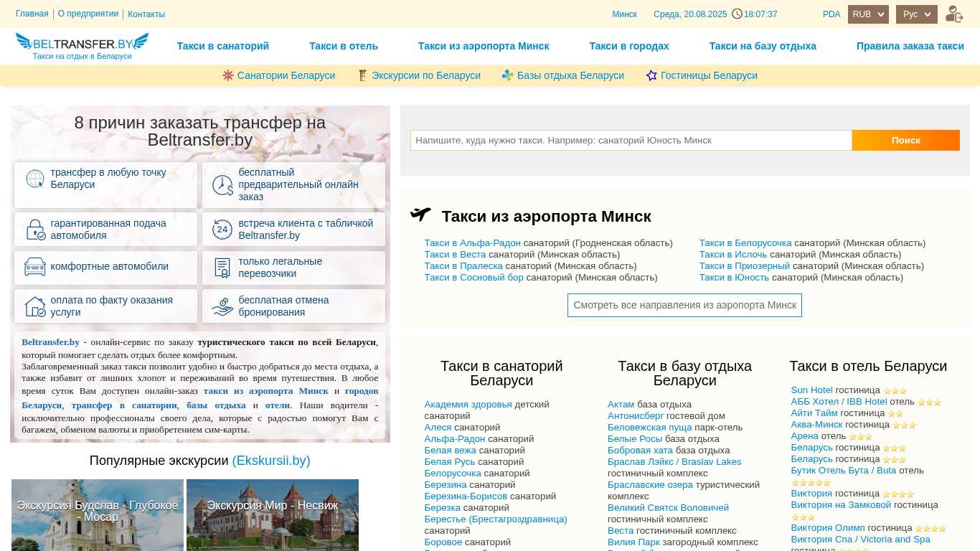Open the Рус language dropdown
Image resolution: width=980 pixels, height=551 pixels.
tap(917, 14)
